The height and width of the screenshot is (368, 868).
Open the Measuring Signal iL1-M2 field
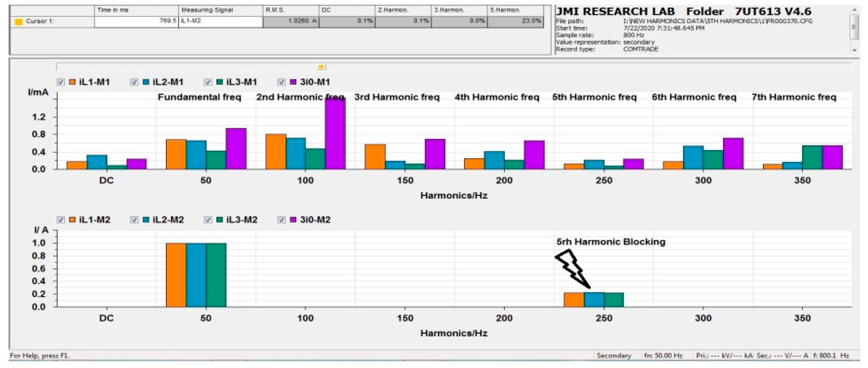pyautogui.click(x=220, y=21)
